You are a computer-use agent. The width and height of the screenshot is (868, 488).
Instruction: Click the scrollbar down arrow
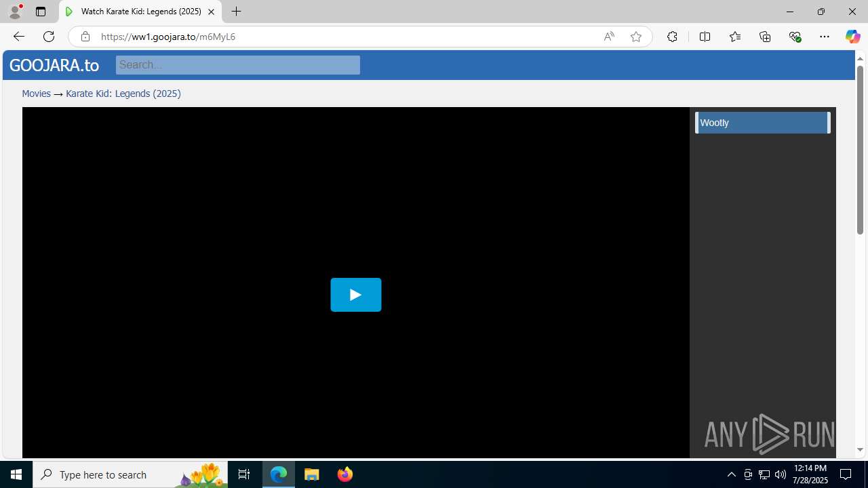click(x=860, y=449)
